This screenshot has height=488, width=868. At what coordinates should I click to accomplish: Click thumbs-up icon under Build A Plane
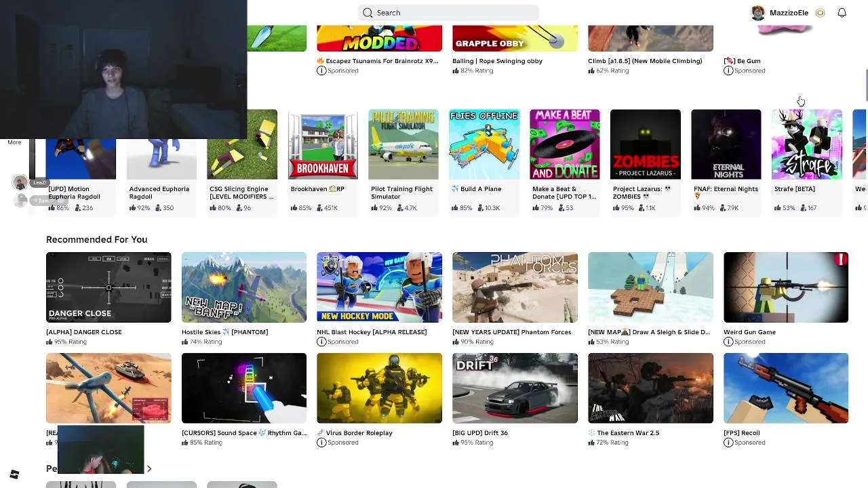(455, 208)
